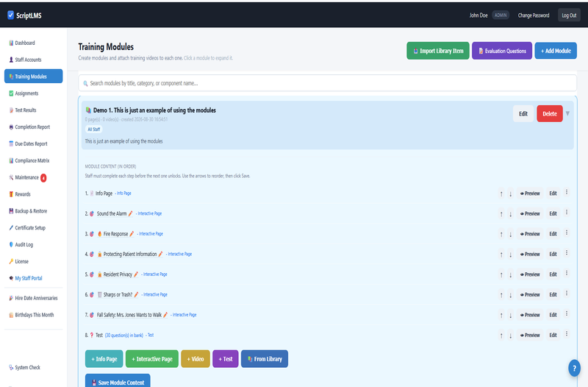Open Due Dates Report in sidebar

pyautogui.click(x=33, y=143)
